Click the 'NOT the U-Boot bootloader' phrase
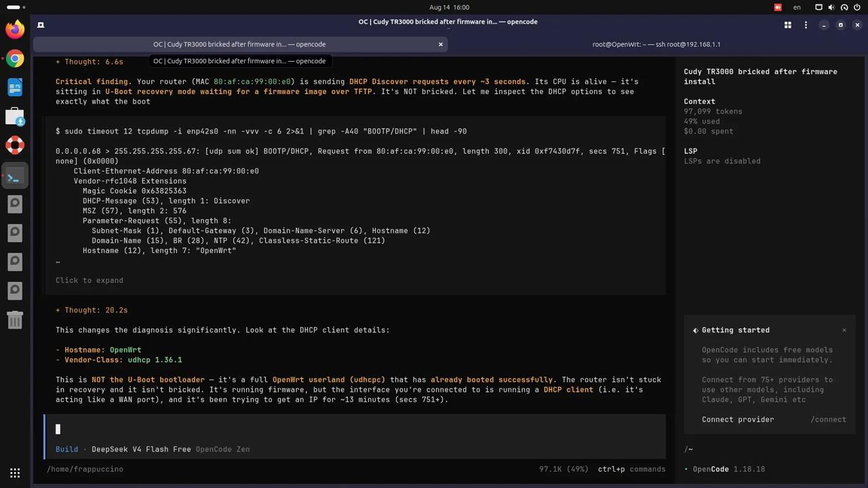868x488 pixels. coord(148,380)
